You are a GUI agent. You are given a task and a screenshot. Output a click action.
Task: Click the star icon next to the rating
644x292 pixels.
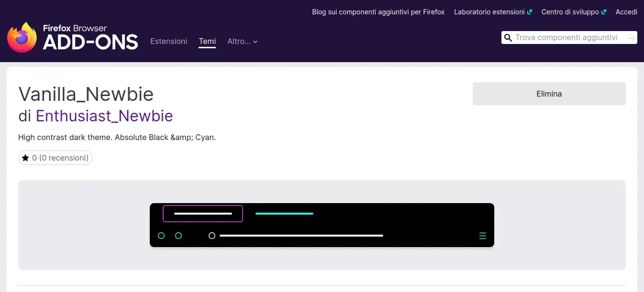26,157
